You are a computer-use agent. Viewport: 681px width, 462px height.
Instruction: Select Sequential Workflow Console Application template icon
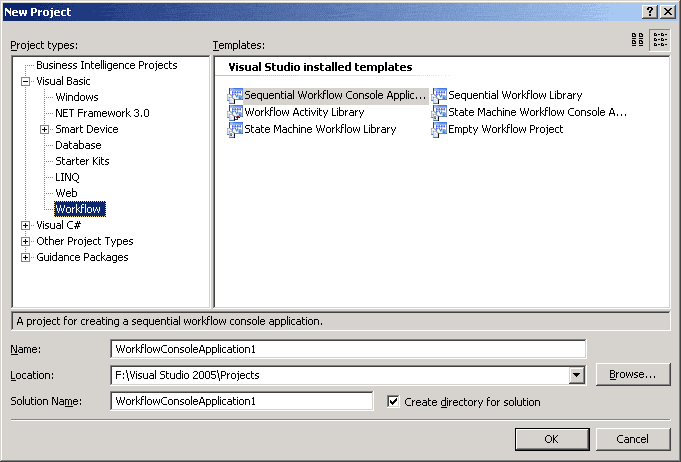click(x=236, y=96)
